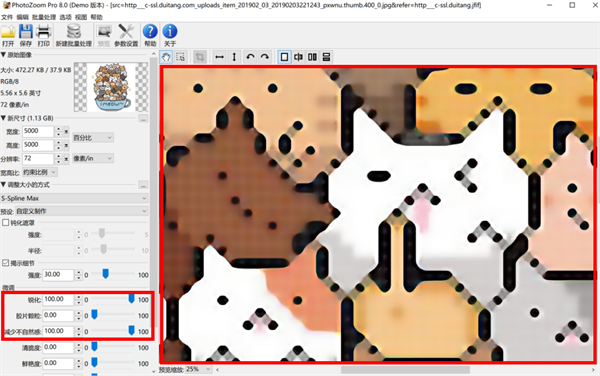Flip the image vertically

coord(234,57)
